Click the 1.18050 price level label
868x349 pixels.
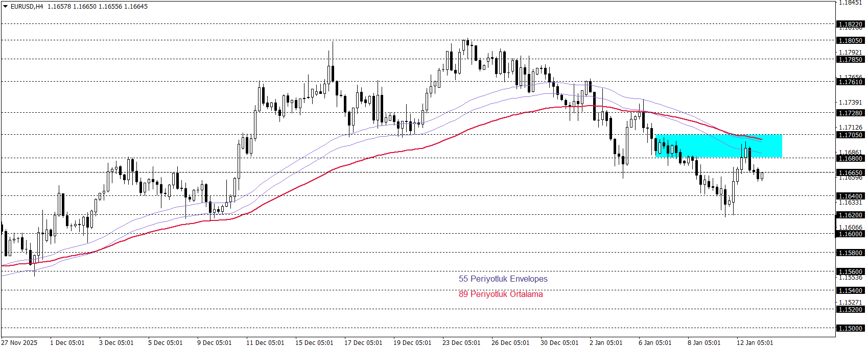850,40
